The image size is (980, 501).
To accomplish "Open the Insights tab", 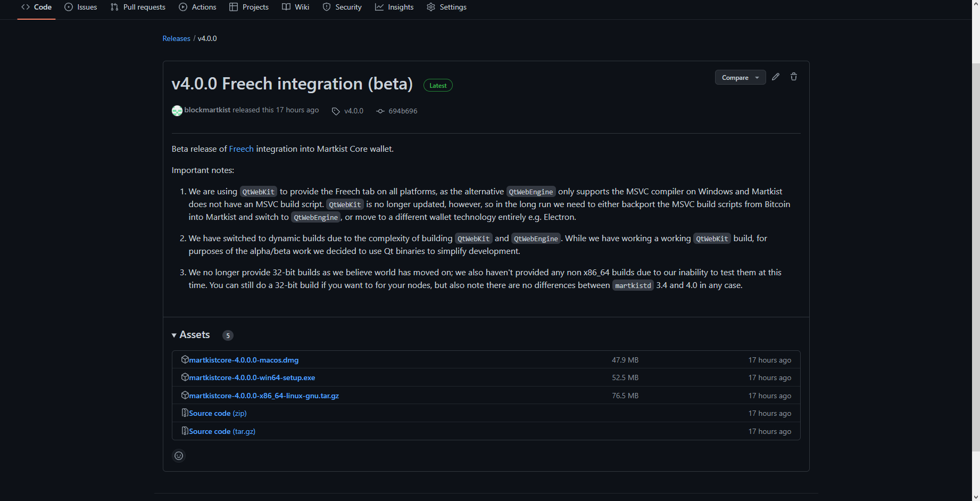I will 394,7.
